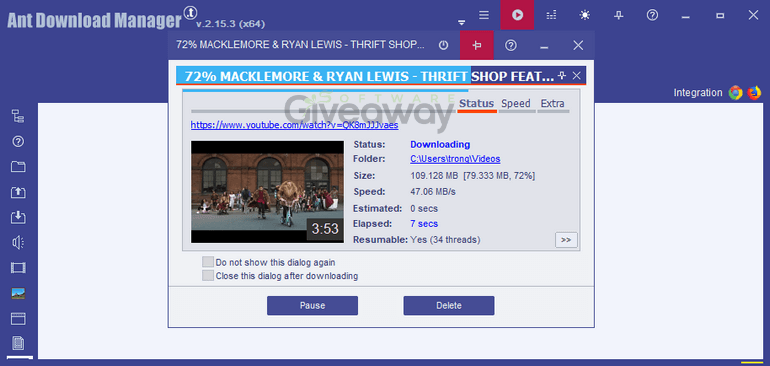Click the question mark category in sidebar
This screenshot has height=366, width=770.
[18, 141]
